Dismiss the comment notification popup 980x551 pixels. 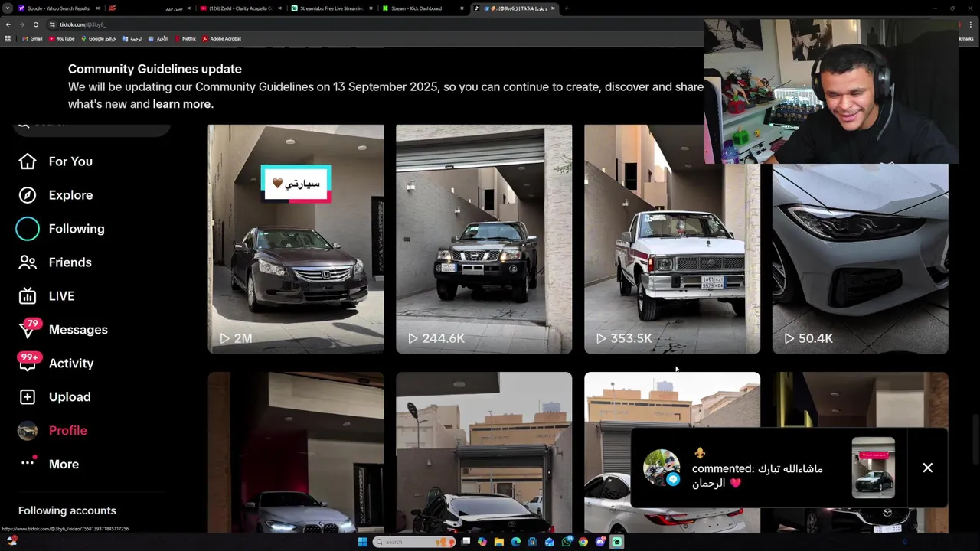pyautogui.click(x=927, y=468)
